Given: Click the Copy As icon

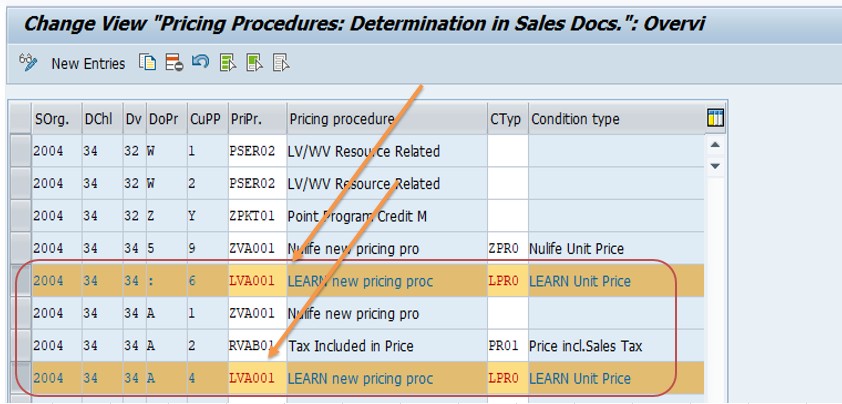Looking at the screenshot, I should point(148,63).
